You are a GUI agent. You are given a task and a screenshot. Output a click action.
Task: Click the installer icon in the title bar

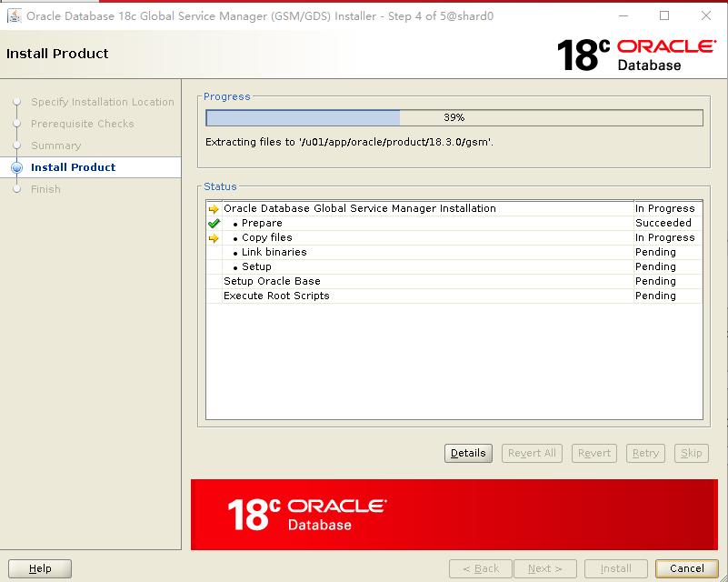[13, 15]
